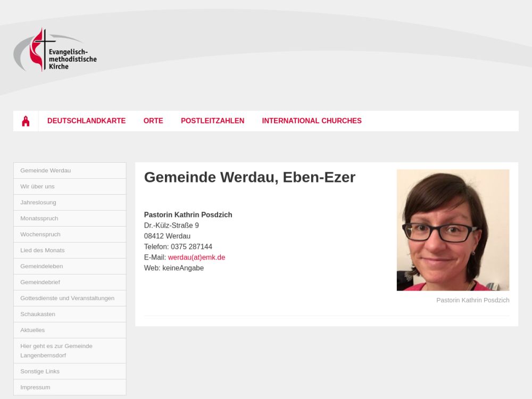Select Postleitzahlen in the navigation bar

coord(212,121)
